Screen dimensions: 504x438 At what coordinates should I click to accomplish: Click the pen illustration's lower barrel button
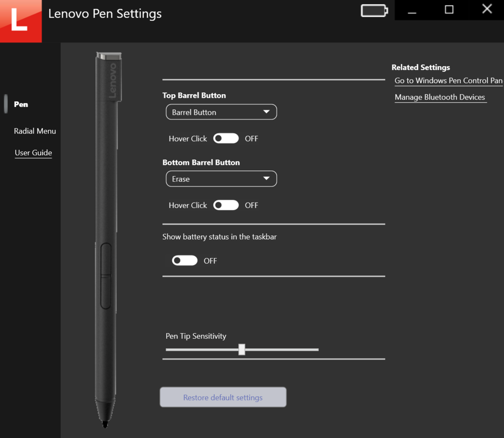click(x=106, y=292)
